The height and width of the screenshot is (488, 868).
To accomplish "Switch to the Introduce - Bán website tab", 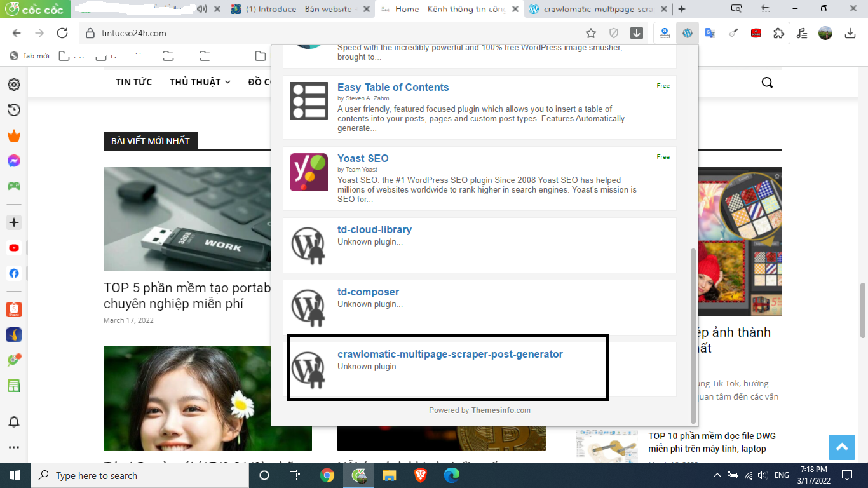I will click(x=301, y=9).
